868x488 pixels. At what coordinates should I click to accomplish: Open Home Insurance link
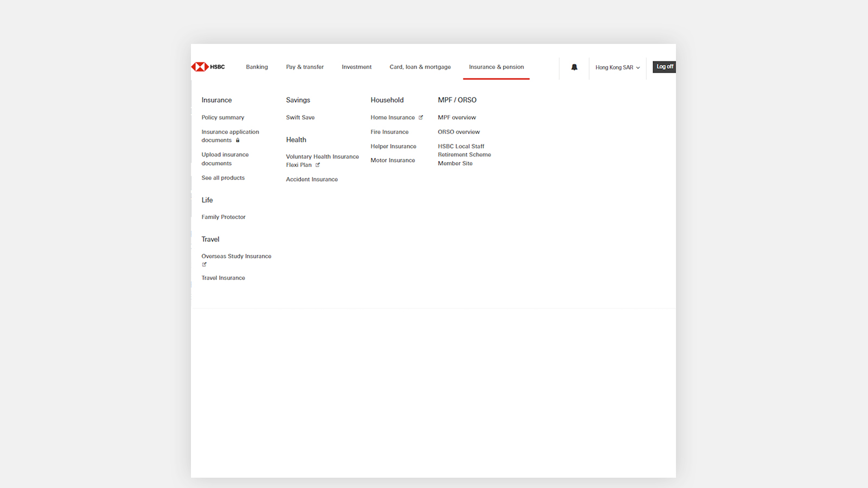(x=393, y=118)
